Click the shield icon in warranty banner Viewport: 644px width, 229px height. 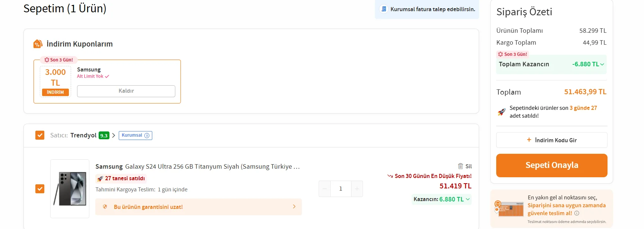coord(105,207)
